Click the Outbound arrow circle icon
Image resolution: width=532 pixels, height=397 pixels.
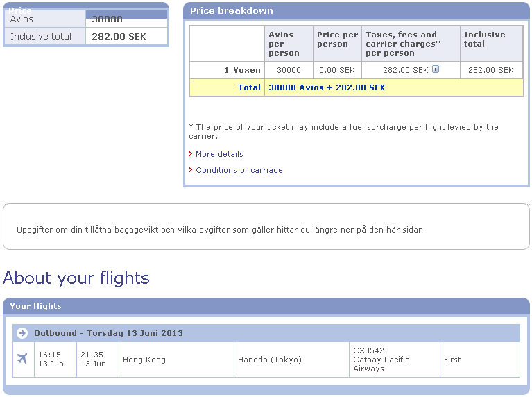click(22, 333)
